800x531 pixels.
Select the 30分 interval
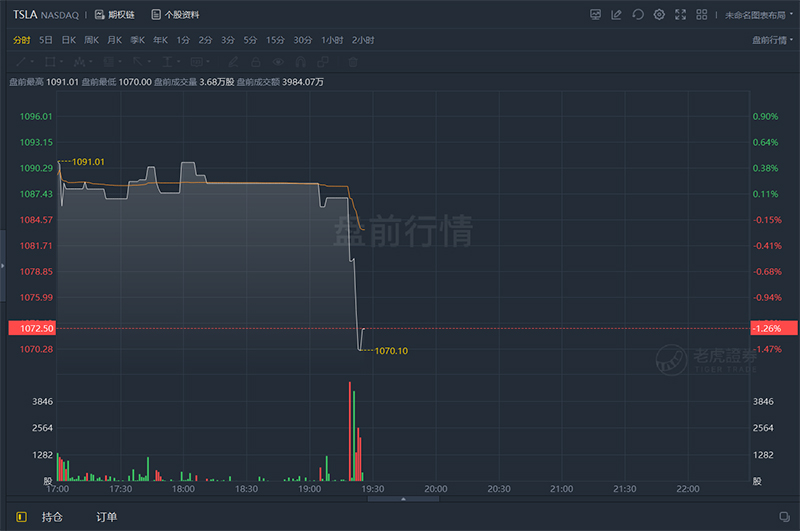click(x=303, y=40)
